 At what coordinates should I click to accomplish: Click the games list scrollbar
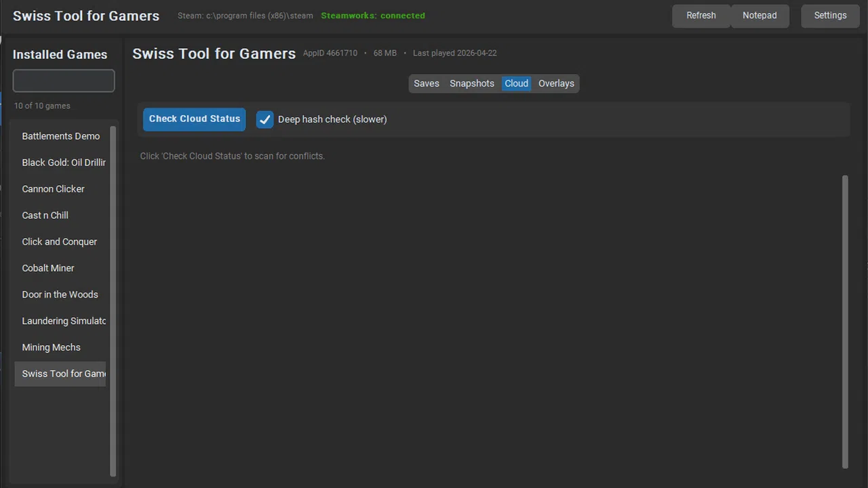pos(113,302)
